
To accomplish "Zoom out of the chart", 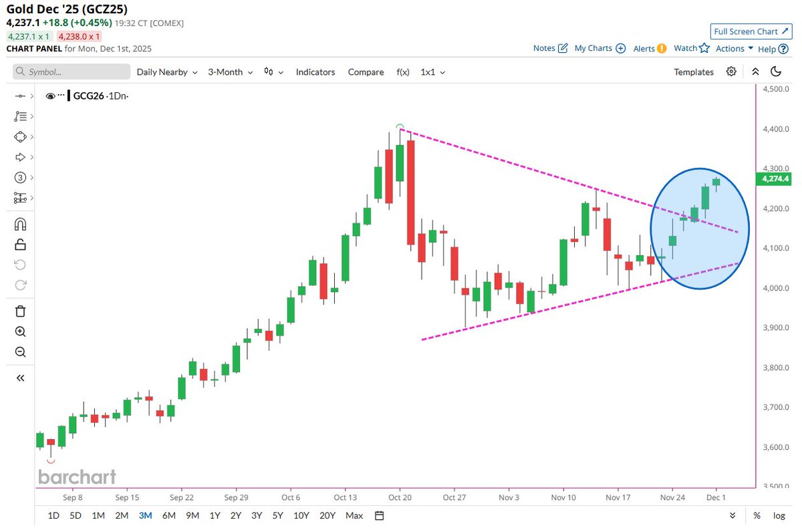I will pos(20,352).
